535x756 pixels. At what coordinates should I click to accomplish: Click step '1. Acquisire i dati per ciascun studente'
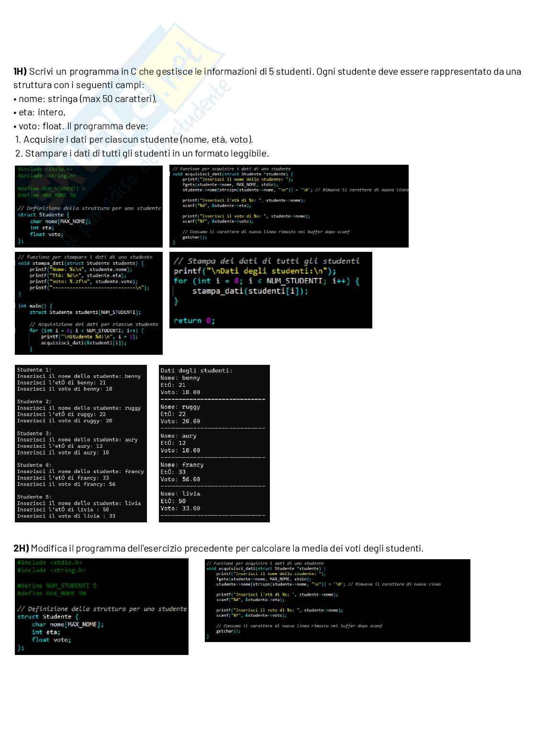point(134,140)
